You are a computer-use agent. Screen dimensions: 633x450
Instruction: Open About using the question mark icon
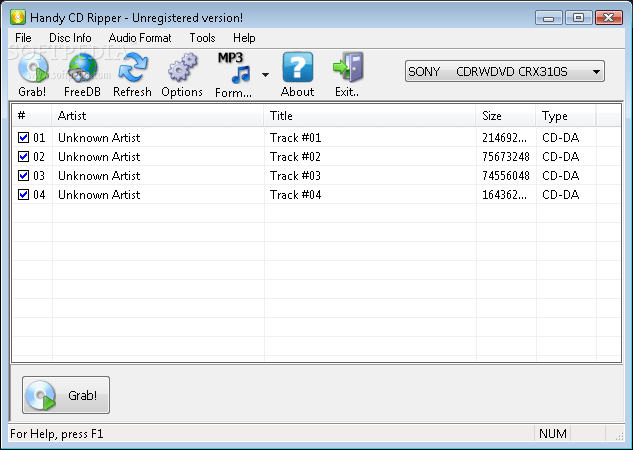[x=298, y=67]
